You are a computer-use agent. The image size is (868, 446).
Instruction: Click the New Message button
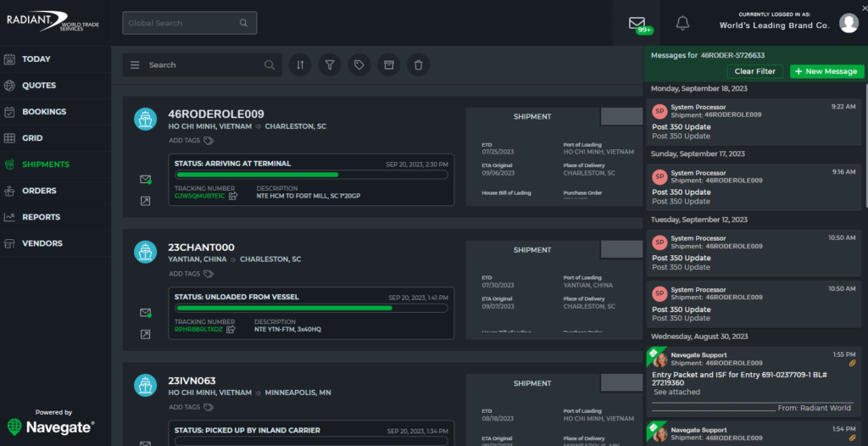click(x=826, y=71)
